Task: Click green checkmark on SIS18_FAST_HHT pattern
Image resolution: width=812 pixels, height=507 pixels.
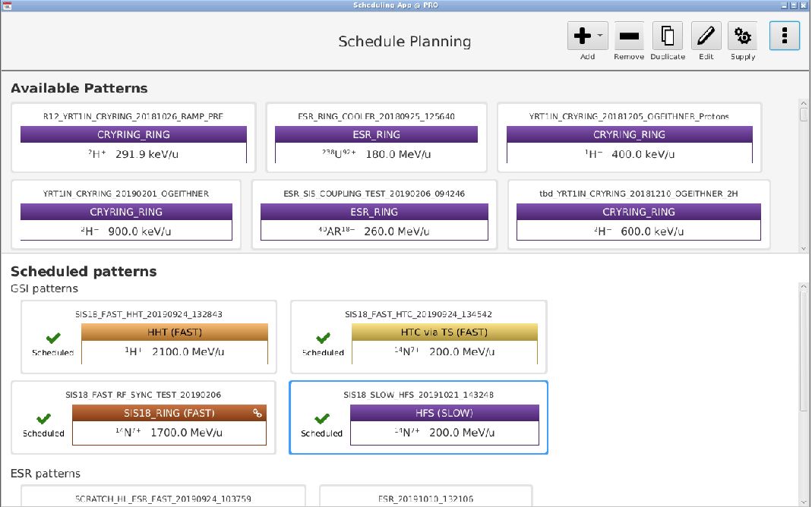Action: pos(53,339)
